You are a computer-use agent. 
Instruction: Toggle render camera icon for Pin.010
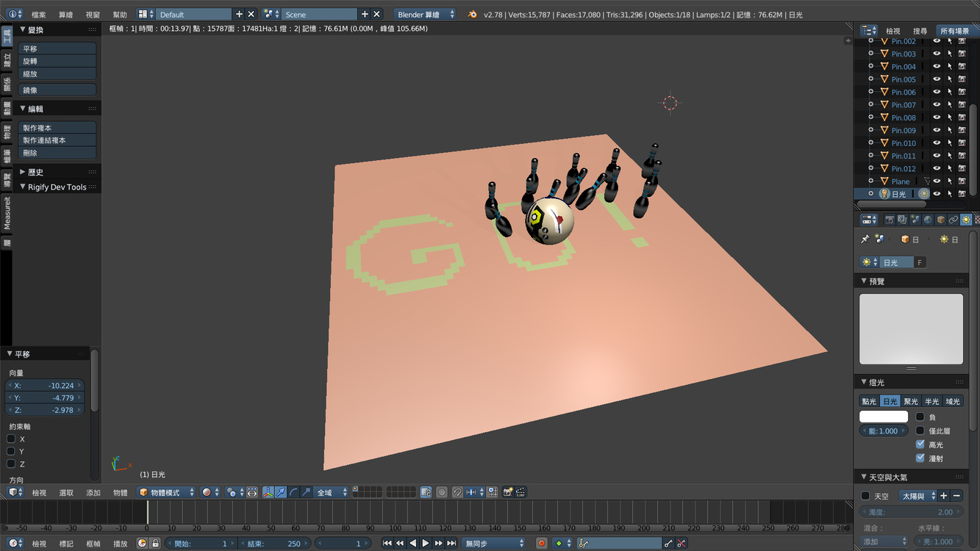(962, 143)
